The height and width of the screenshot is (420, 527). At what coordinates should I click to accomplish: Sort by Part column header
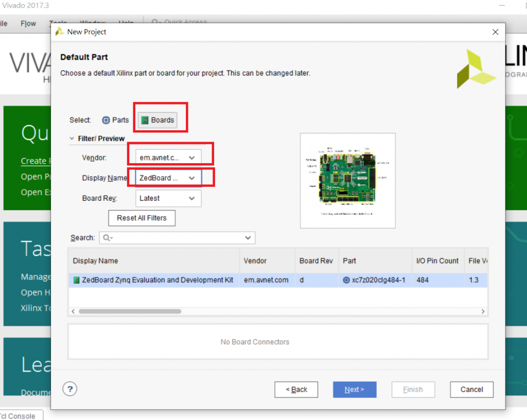[375, 261]
